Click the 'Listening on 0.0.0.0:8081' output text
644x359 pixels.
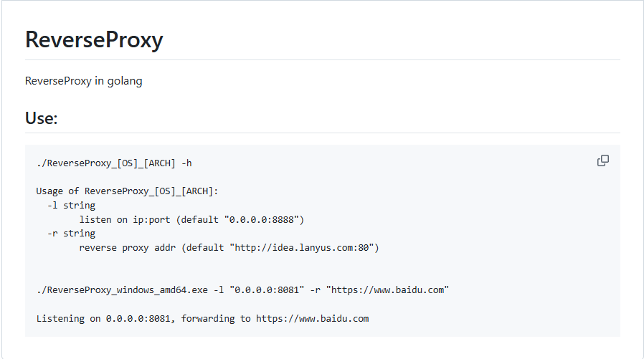(103, 318)
